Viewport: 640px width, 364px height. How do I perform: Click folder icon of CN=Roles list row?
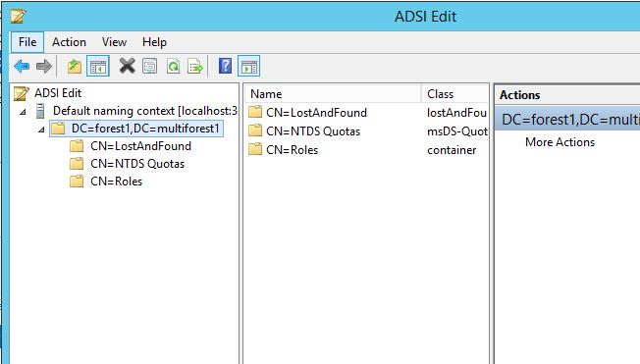[255, 149]
